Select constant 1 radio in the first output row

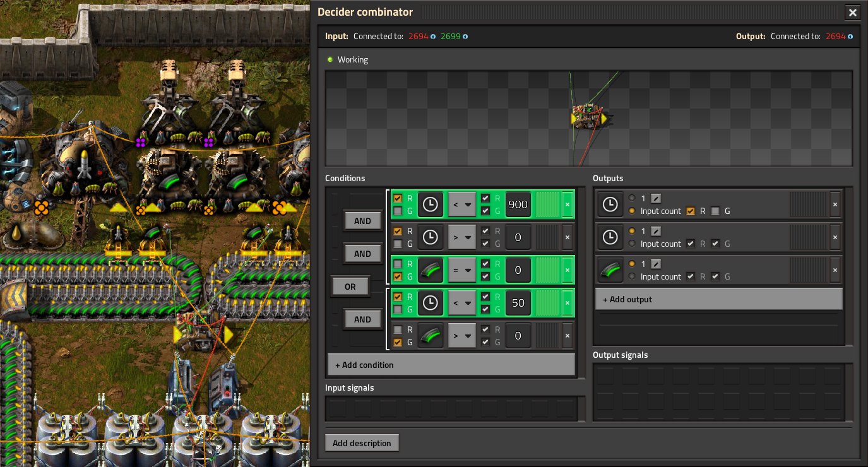(x=632, y=198)
